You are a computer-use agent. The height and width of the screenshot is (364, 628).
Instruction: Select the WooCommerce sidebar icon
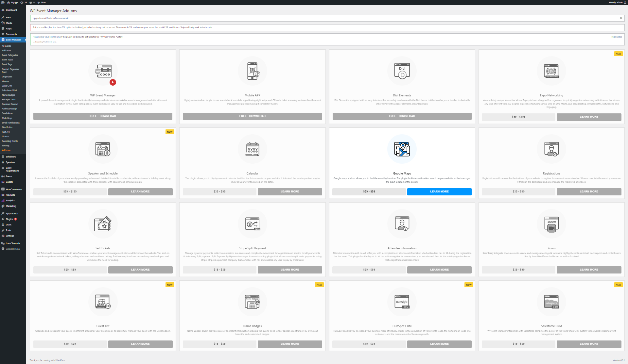pos(3,189)
